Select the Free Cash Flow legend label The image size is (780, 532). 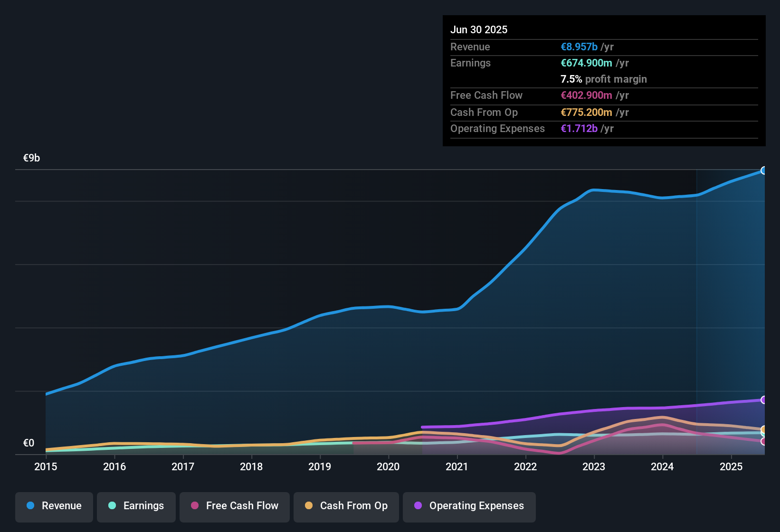point(242,506)
